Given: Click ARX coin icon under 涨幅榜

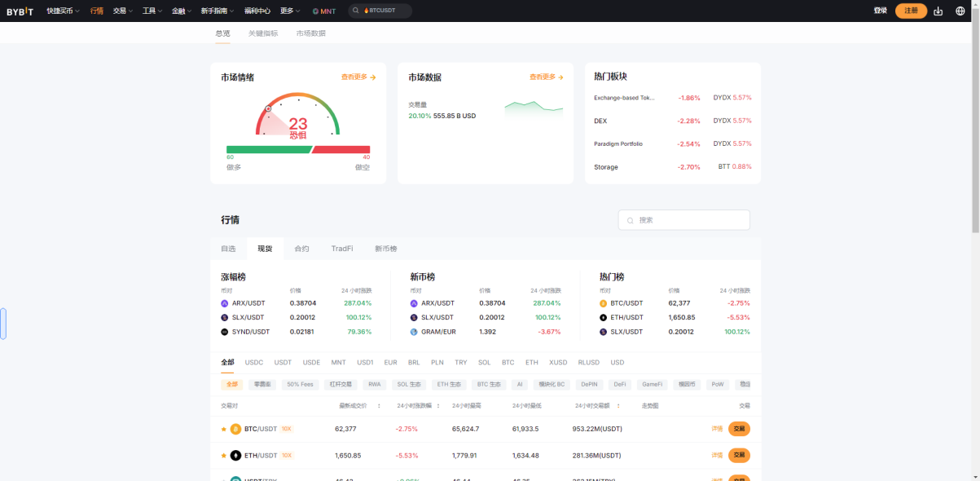Looking at the screenshot, I should point(225,303).
